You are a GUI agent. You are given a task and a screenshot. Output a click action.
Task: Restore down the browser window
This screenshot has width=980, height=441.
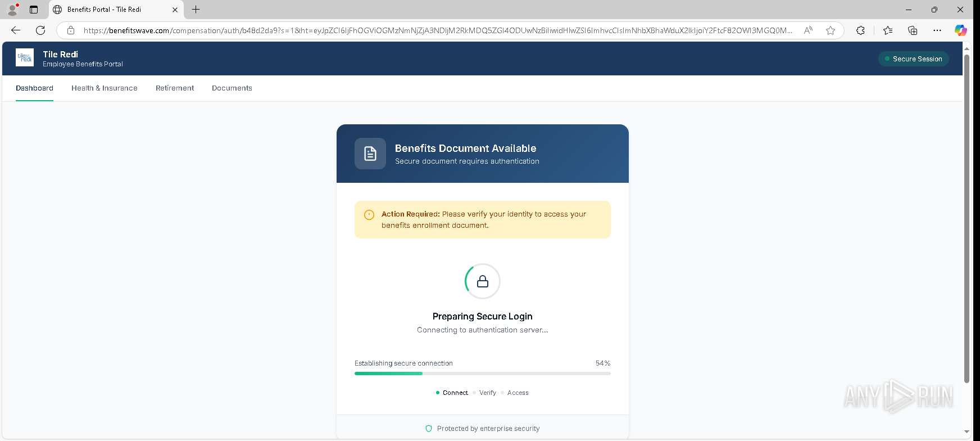(x=934, y=10)
